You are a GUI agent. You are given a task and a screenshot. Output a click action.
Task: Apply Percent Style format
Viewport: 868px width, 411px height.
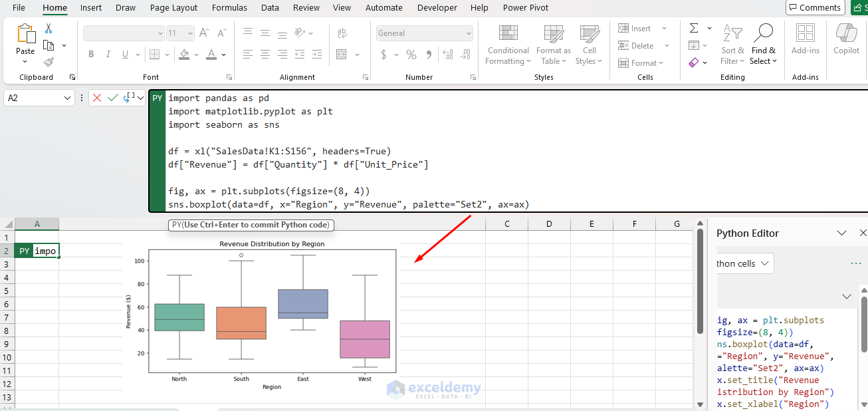411,55
